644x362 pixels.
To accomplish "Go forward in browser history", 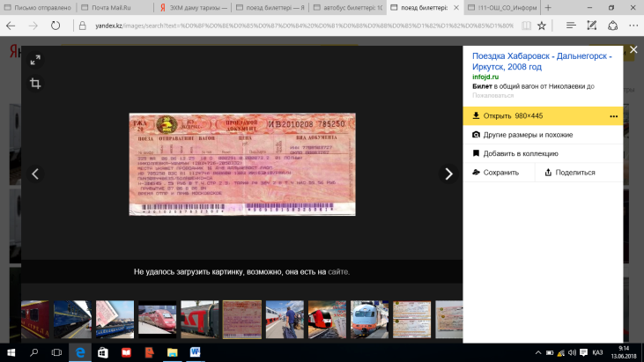I will coord(33,26).
